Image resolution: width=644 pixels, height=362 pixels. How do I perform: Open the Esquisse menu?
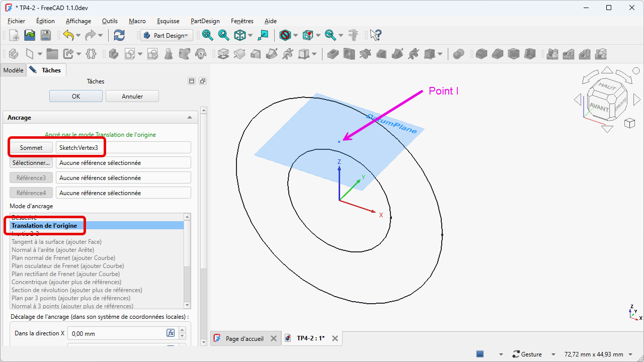point(168,21)
